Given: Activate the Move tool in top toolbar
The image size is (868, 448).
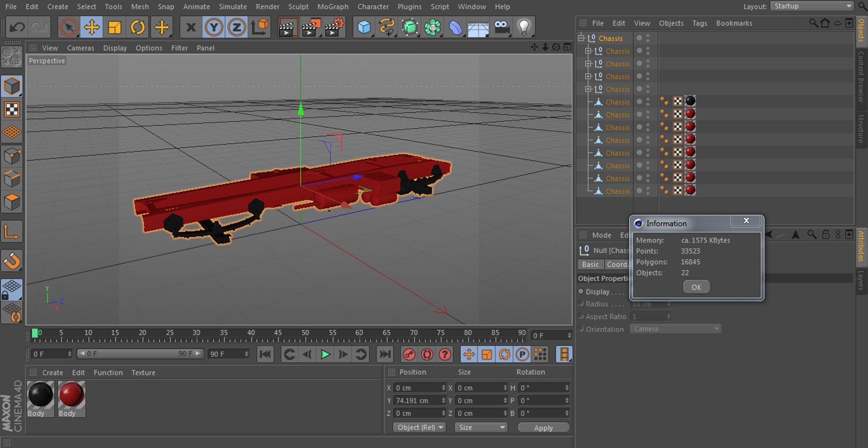Looking at the screenshot, I should pos(92,28).
